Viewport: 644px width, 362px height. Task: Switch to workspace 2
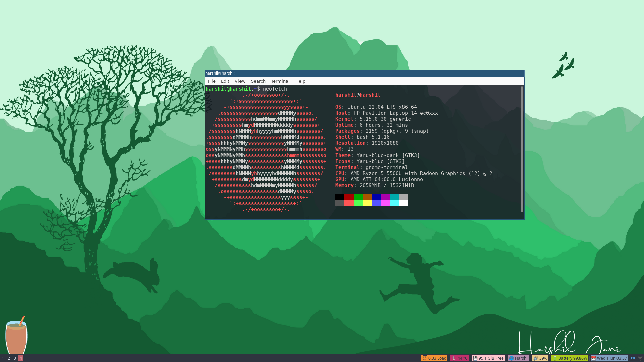click(8, 358)
